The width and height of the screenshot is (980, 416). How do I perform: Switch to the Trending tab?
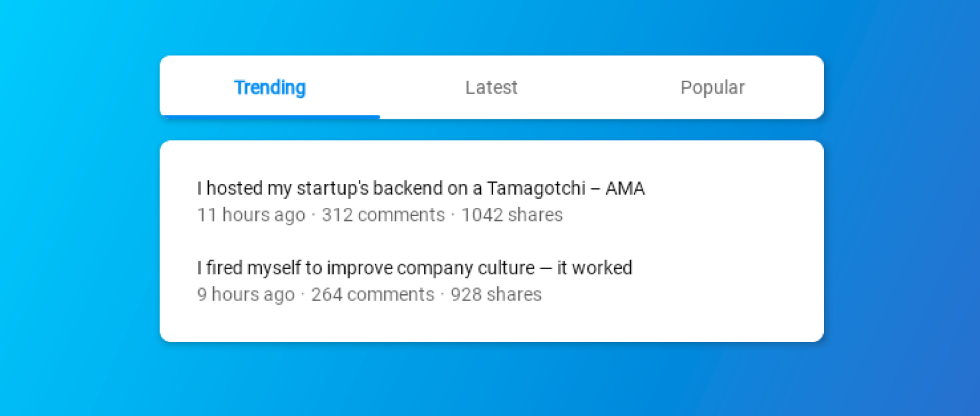(x=269, y=87)
